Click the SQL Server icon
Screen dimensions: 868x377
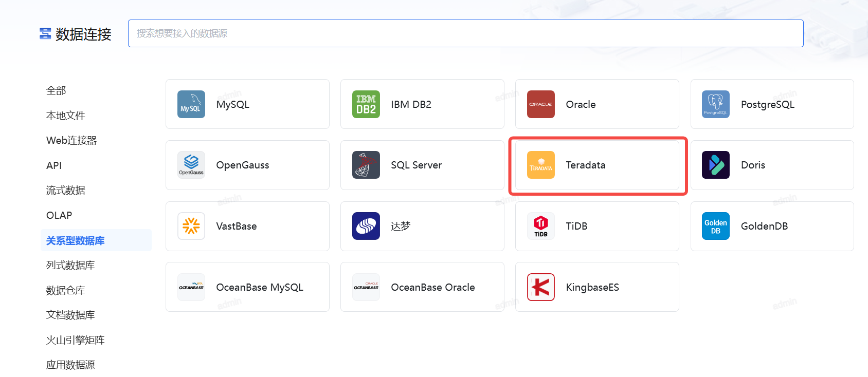[366, 165]
